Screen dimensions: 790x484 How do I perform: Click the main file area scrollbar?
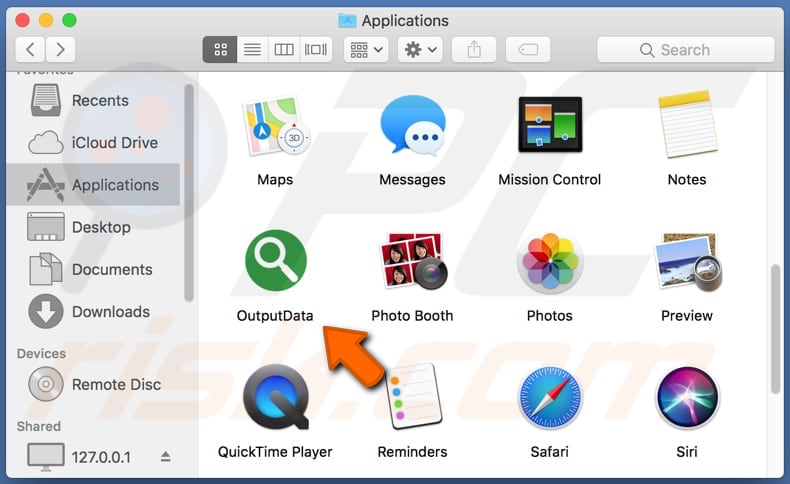(775, 329)
